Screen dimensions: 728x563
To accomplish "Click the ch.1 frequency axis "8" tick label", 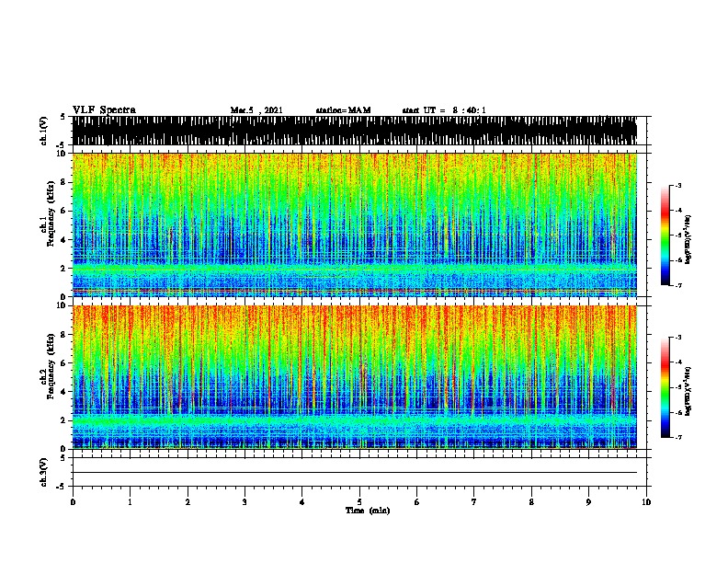I will coord(63,182).
